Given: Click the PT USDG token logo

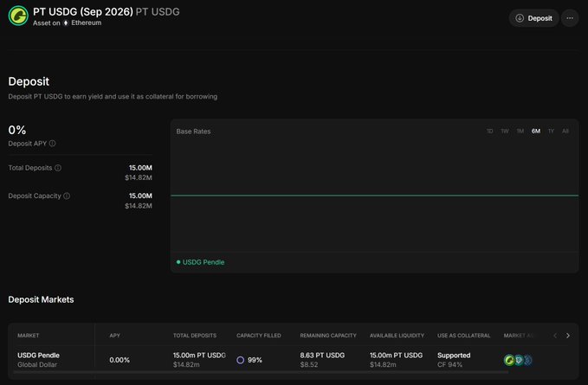Looking at the screenshot, I should click(18, 16).
